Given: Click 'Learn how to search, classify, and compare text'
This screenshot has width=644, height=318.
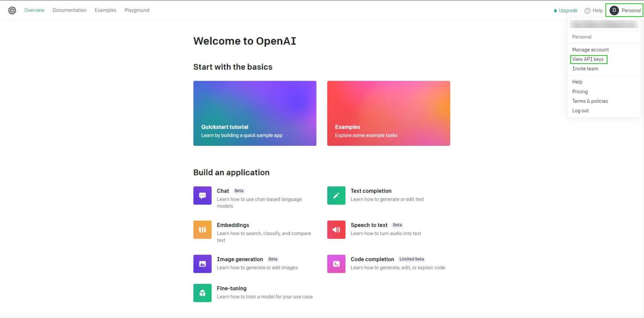Looking at the screenshot, I should [264, 237].
